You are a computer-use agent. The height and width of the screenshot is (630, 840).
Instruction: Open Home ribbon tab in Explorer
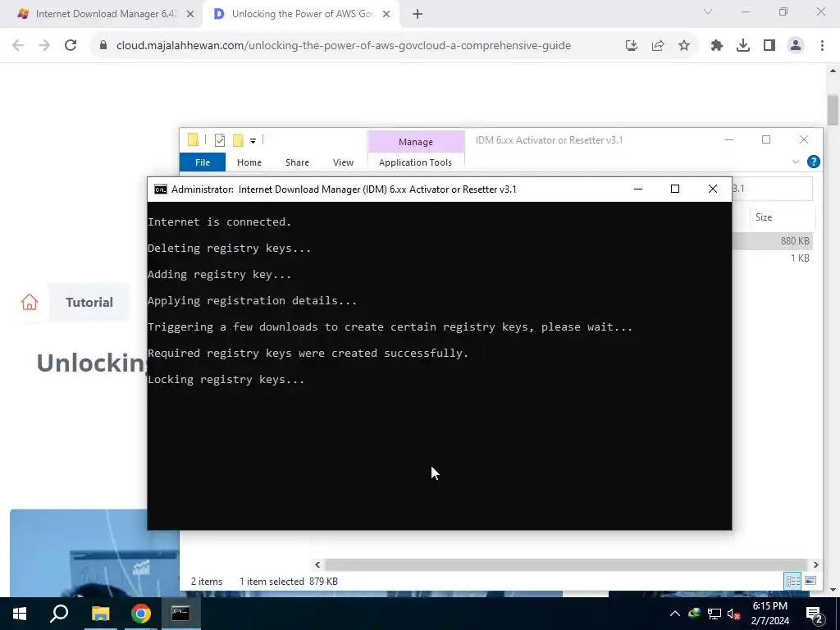click(x=249, y=162)
